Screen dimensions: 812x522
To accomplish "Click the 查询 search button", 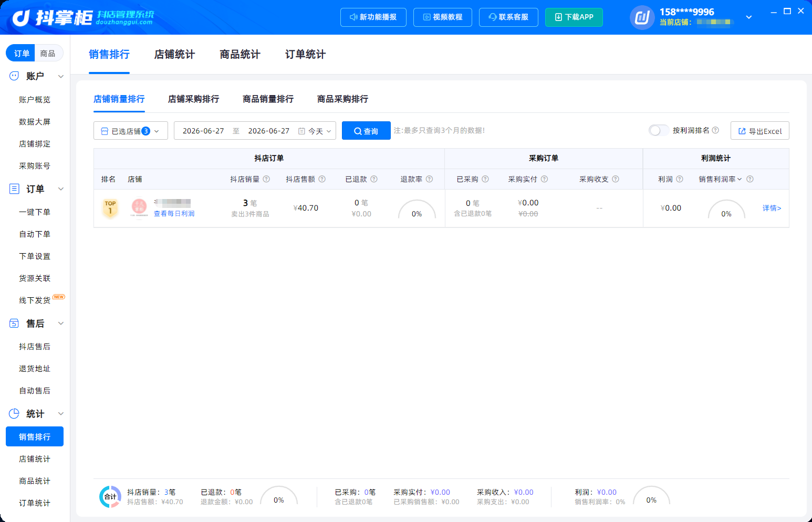I will click(x=366, y=131).
